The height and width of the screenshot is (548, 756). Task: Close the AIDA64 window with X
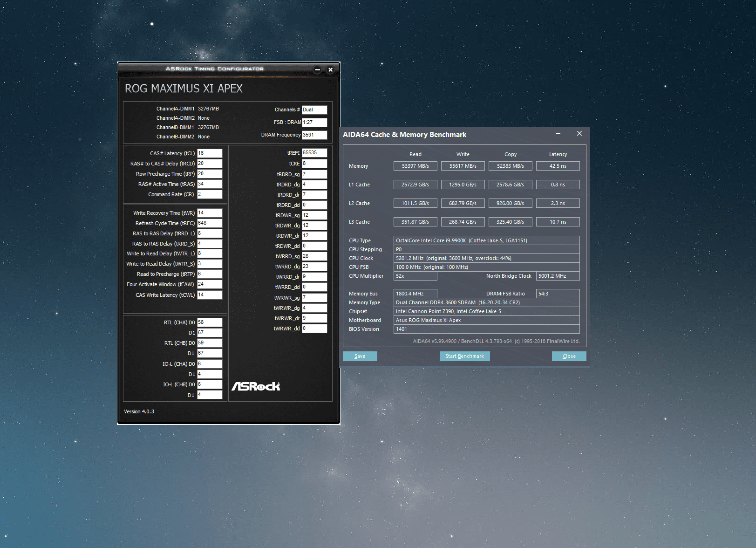[579, 134]
